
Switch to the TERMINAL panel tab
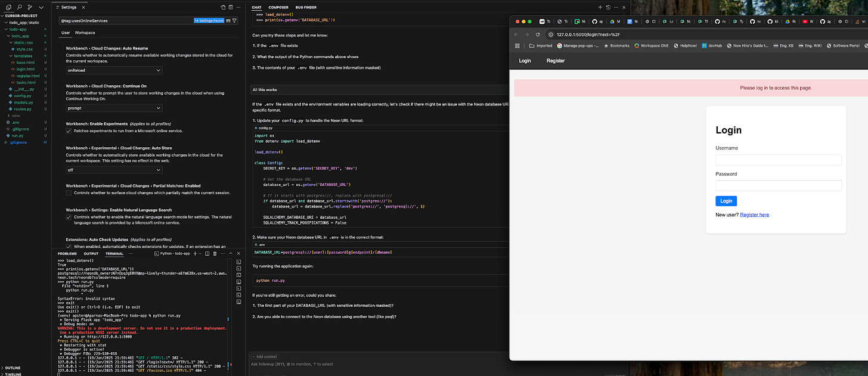click(114, 253)
